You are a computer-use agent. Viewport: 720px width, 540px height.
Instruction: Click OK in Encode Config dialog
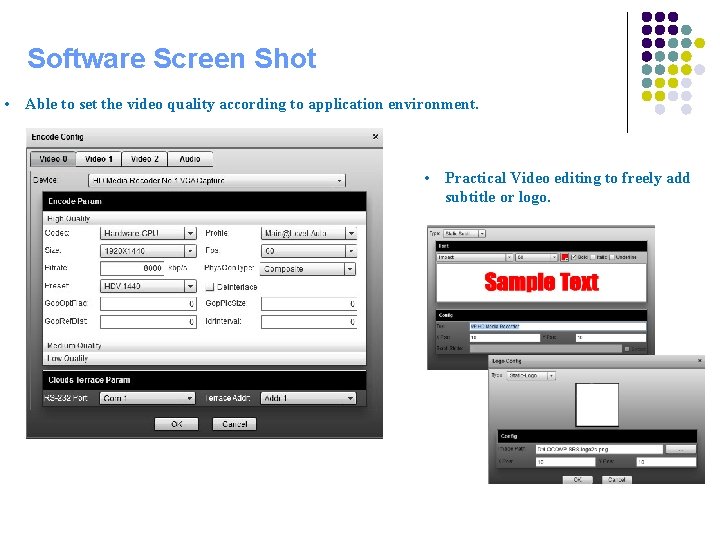[176, 424]
